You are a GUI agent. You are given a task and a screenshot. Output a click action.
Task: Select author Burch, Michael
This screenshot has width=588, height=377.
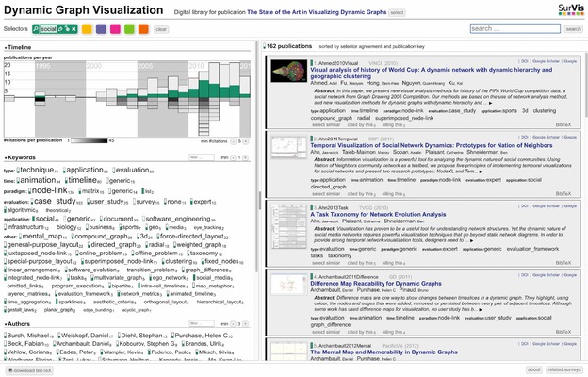[28, 336]
